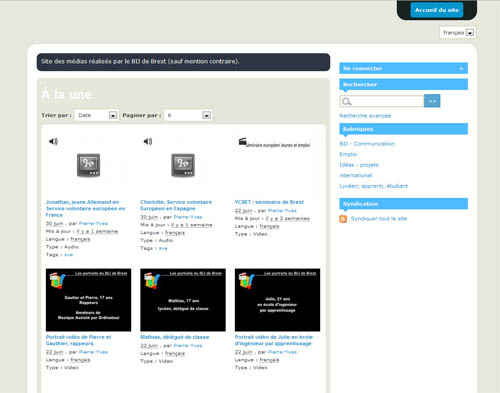Click français language under YCNET item
Image resolution: width=500 pixels, height=393 pixels.
[269, 226]
